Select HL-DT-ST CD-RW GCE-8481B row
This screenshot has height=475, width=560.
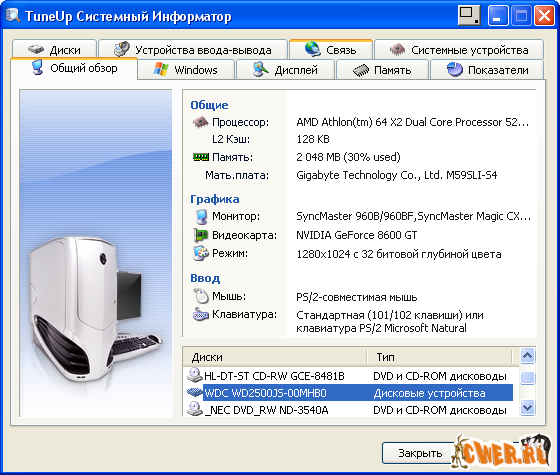click(350, 376)
